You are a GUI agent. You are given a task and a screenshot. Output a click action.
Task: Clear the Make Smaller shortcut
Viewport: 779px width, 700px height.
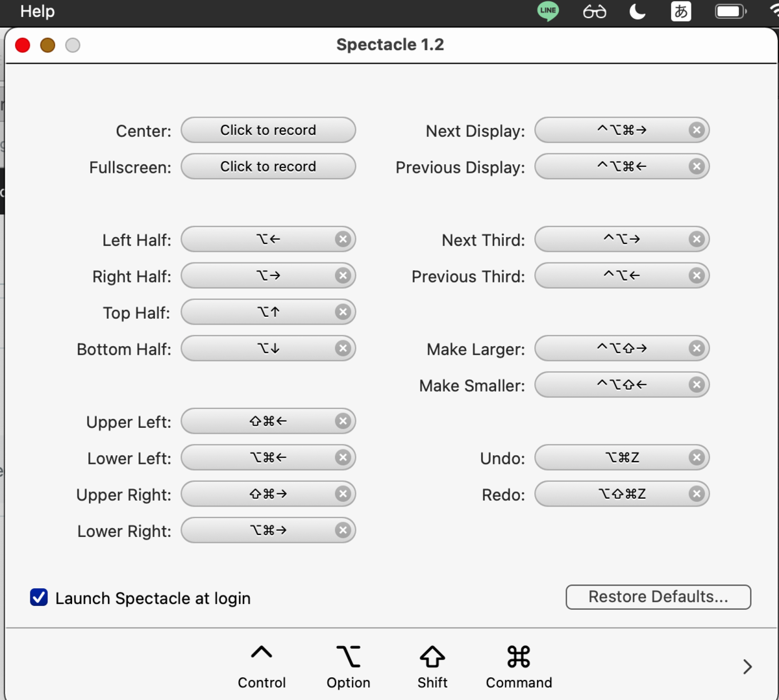[697, 385]
